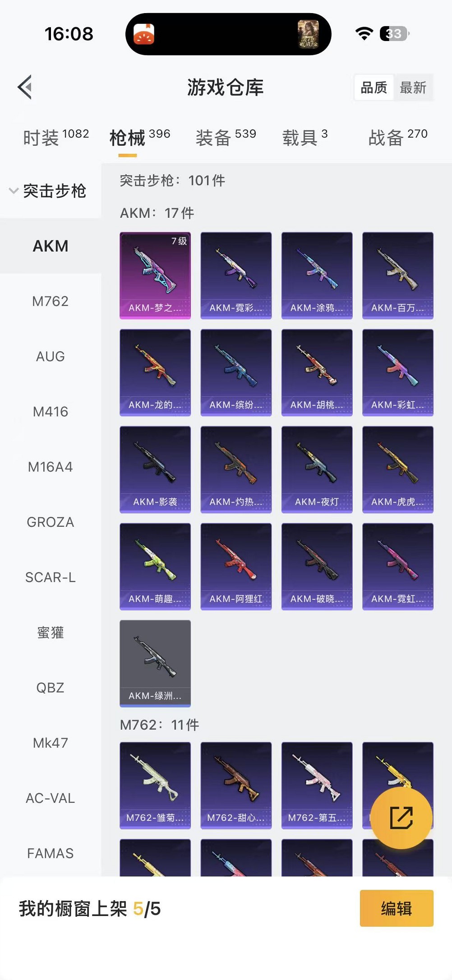Select M416 in the weapon sidebar
This screenshot has height=980, width=452.
pos(51,412)
